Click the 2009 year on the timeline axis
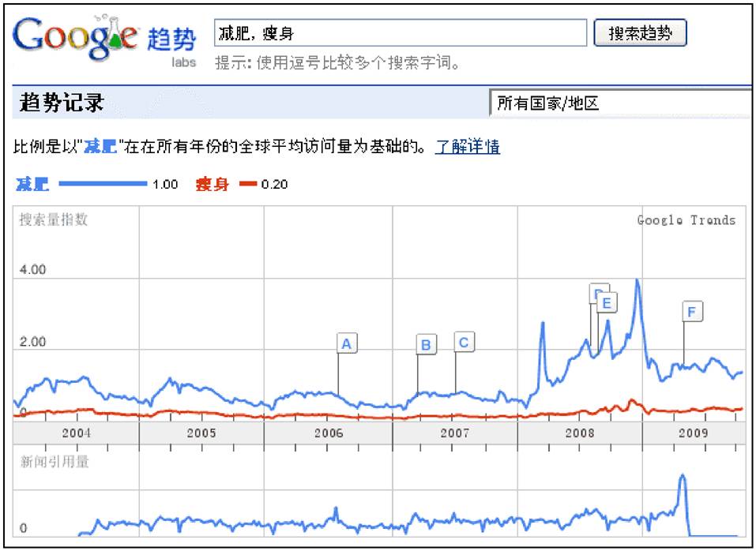756x551 pixels. [x=693, y=433]
